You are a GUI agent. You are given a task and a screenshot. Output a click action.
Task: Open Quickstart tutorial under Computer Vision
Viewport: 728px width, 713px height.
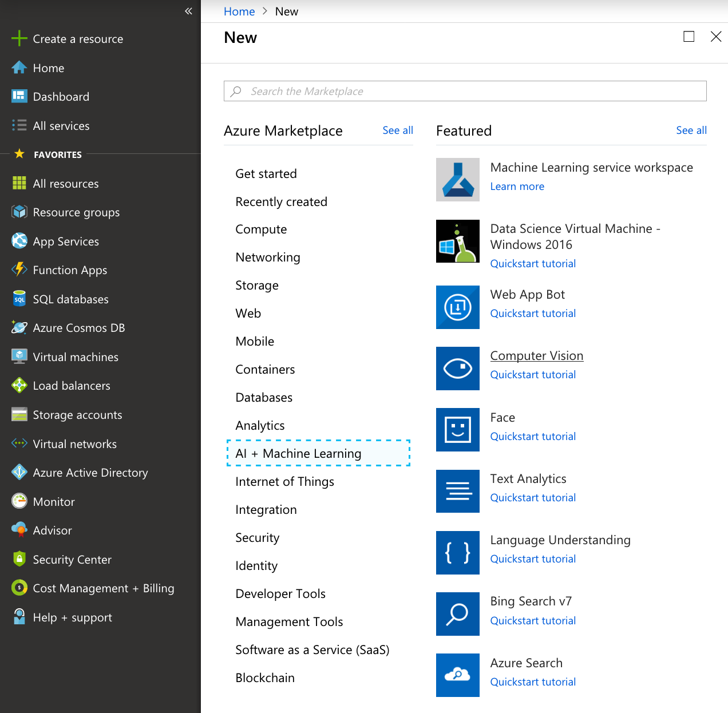tap(533, 375)
